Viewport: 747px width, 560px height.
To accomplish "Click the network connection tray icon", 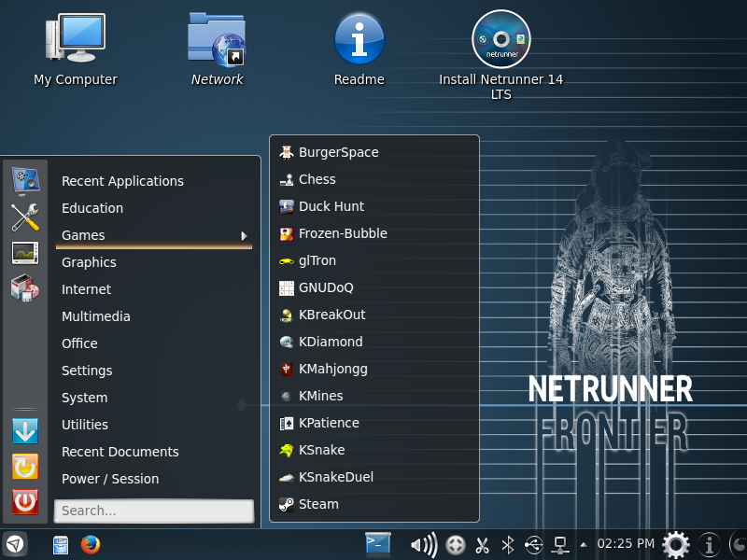I will (560, 545).
